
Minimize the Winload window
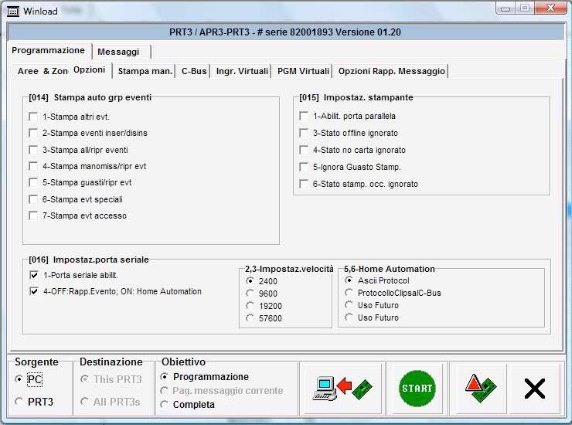pos(505,8)
